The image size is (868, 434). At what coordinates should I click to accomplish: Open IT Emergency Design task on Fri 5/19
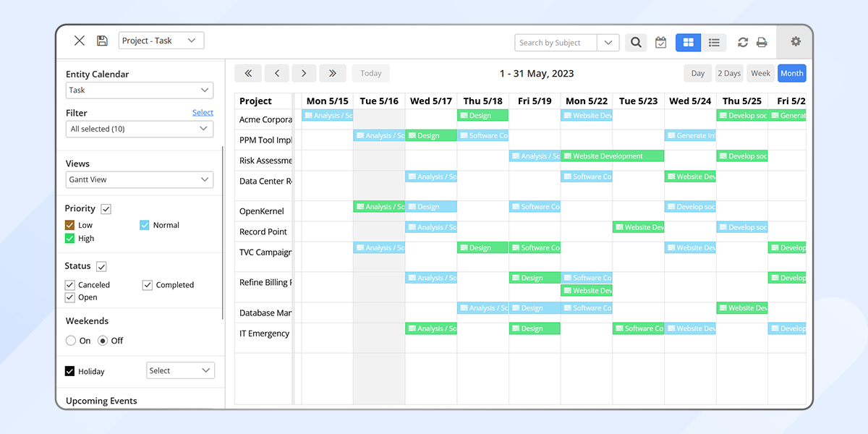click(535, 328)
